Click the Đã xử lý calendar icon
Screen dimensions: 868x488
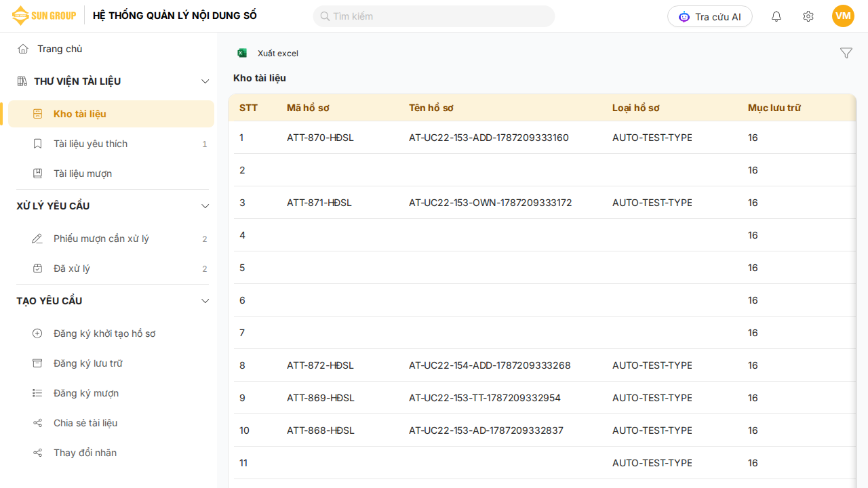point(38,268)
